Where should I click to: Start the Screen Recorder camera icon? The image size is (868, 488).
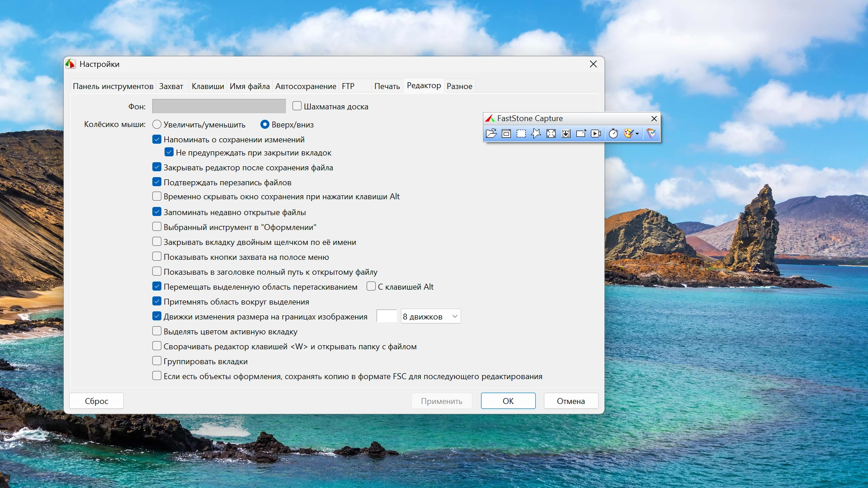point(596,133)
